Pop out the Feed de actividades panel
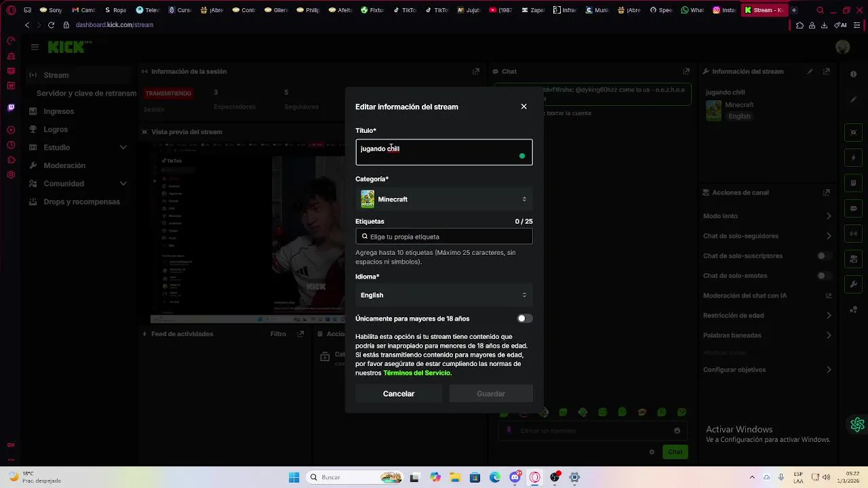Viewport: 868px width, 488px height. (x=300, y=334)
